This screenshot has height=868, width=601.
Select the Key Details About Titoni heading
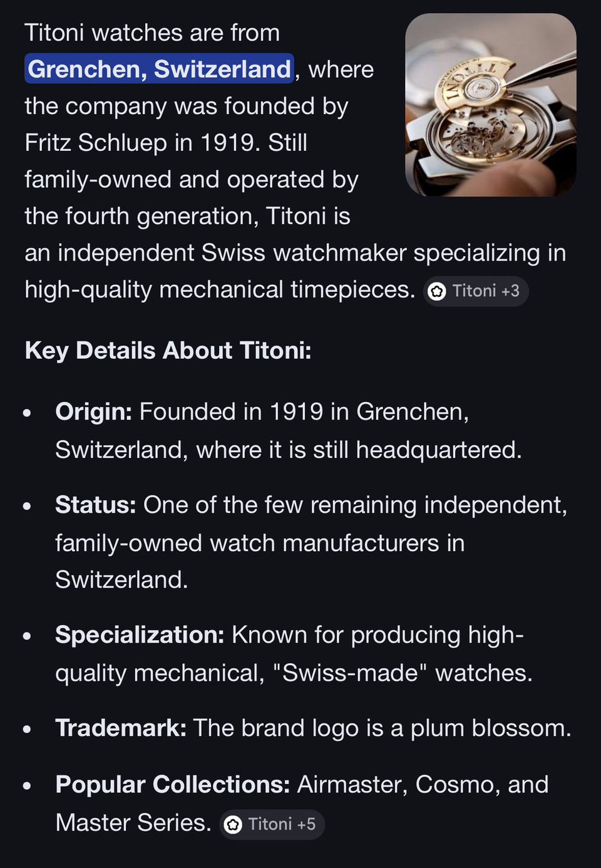point(168,350)
